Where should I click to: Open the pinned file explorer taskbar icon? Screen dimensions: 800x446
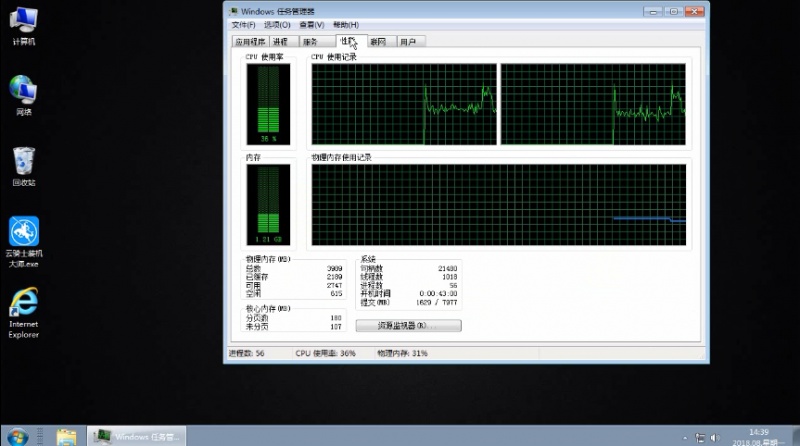coord(66,437)
